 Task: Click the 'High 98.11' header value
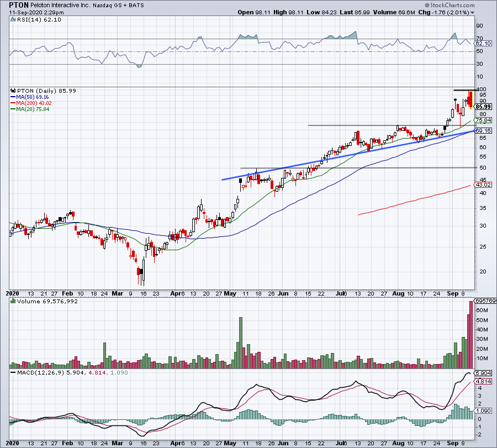click(x=288, y=12)
